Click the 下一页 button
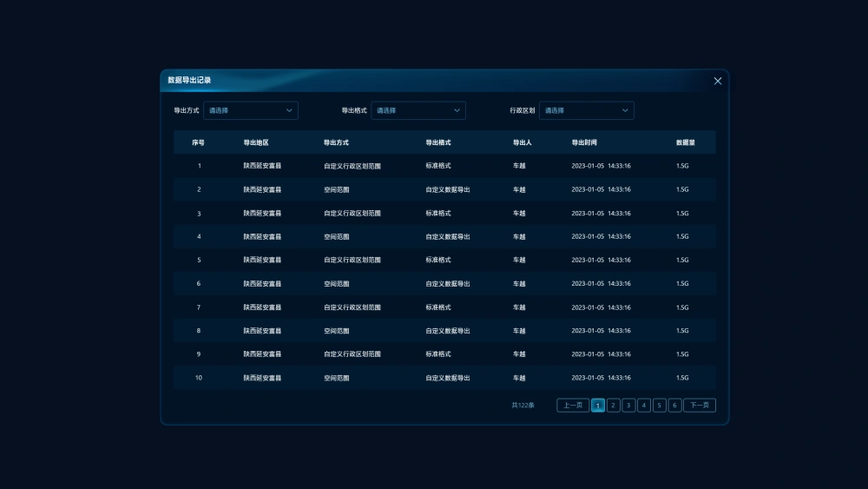This screenshot has height=489, width=868. [700, 405]
